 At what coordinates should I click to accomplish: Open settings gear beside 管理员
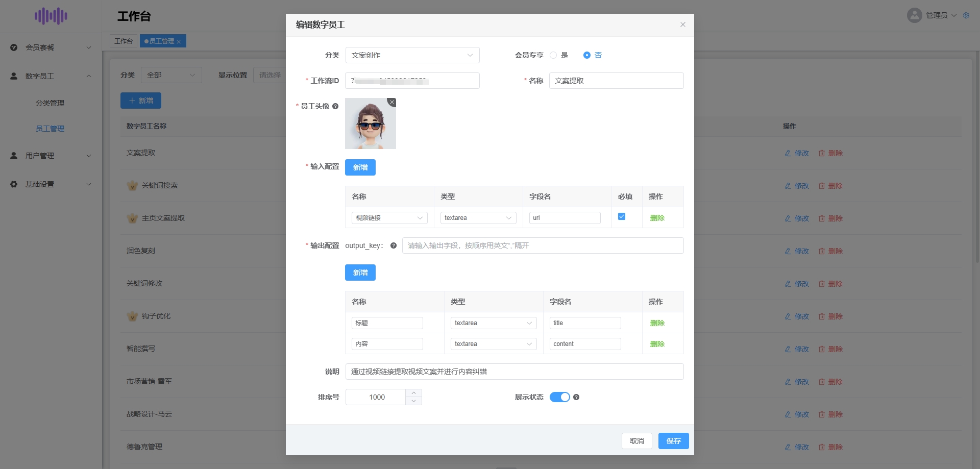click(966, 15)
